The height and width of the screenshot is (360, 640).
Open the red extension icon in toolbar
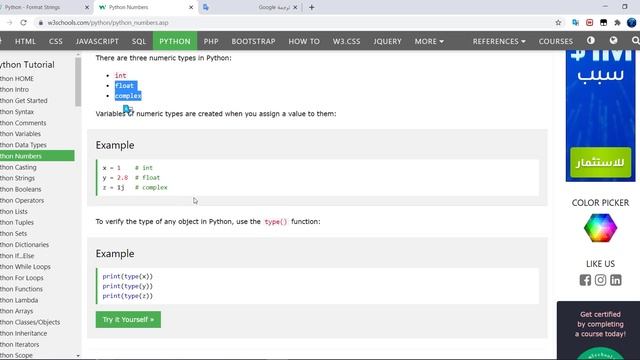pyautogui.click(x=589, y=23)
